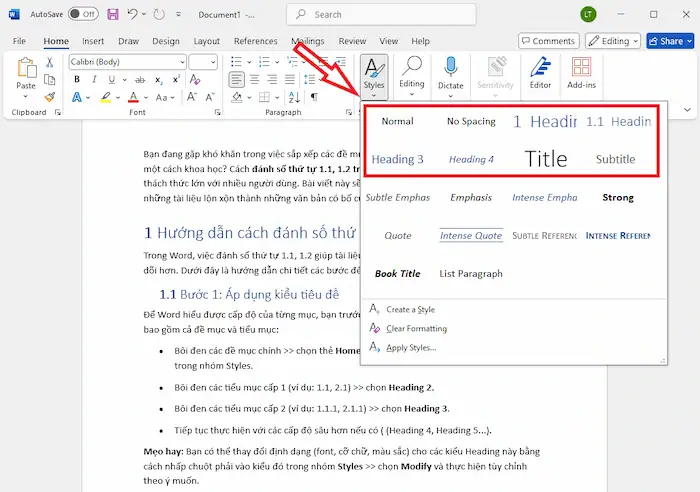Toggle Italic formatting button
Image resolution: width=700 pixels, height=492 pixels.
point(91,79)
